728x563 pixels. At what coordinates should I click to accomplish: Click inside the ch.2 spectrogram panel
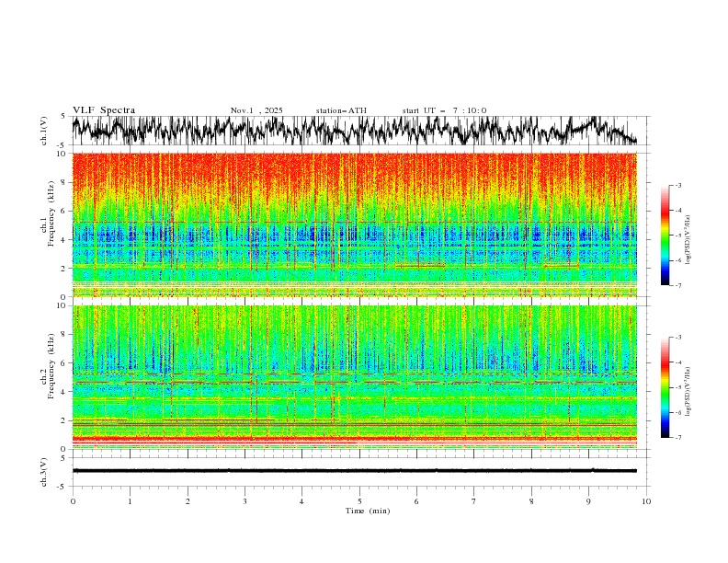[x=354, y=377]
